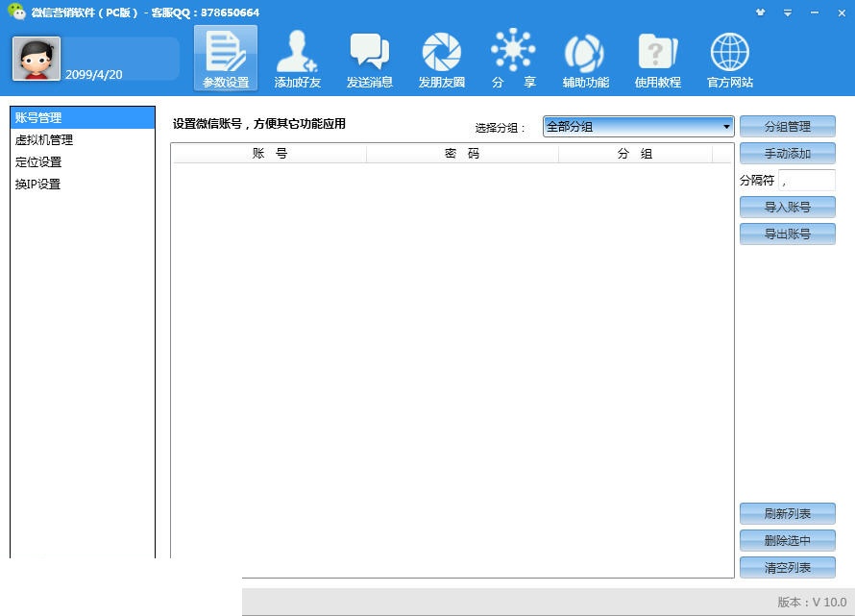The height and width of the screenshot is (616, 855).
Task: Switch to 定位设置 location settings
Action: [x=39, y=161]
